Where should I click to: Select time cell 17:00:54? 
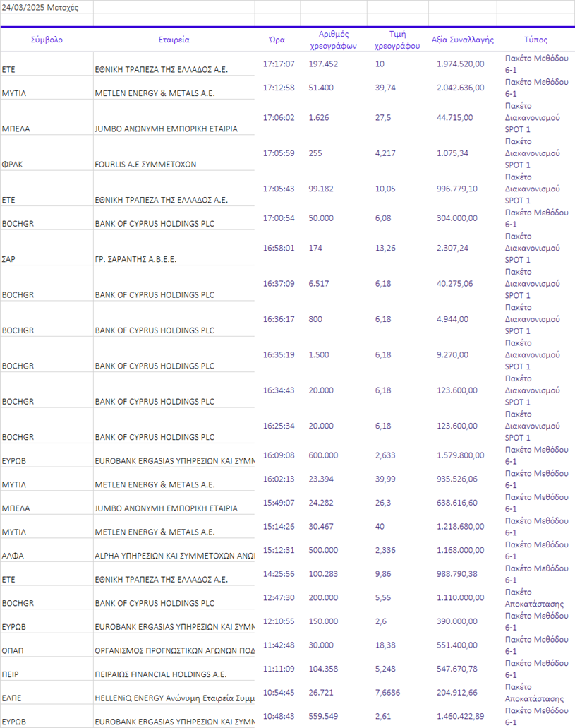click(x=279, y=218)
